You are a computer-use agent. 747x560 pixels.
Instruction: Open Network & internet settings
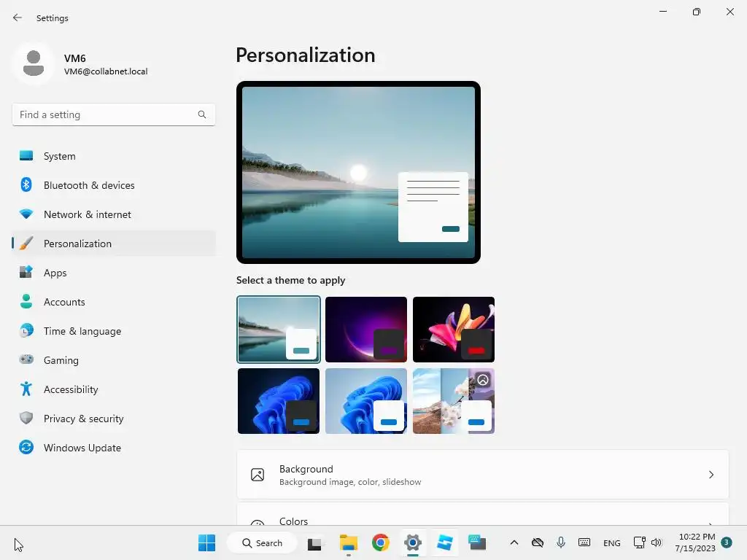[x=113, y=214]
